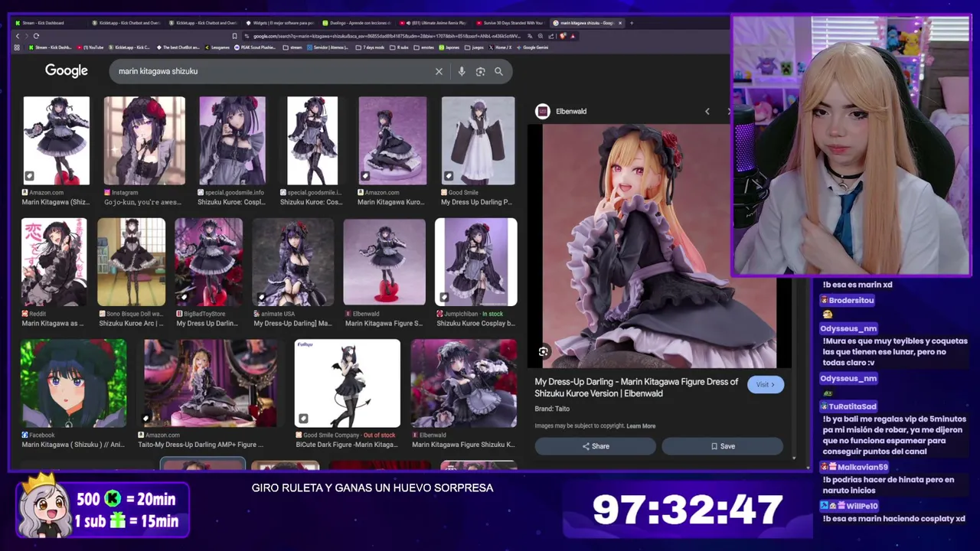Open My Dress-Up Darling Elbenwald title link

tap(636, 387)
